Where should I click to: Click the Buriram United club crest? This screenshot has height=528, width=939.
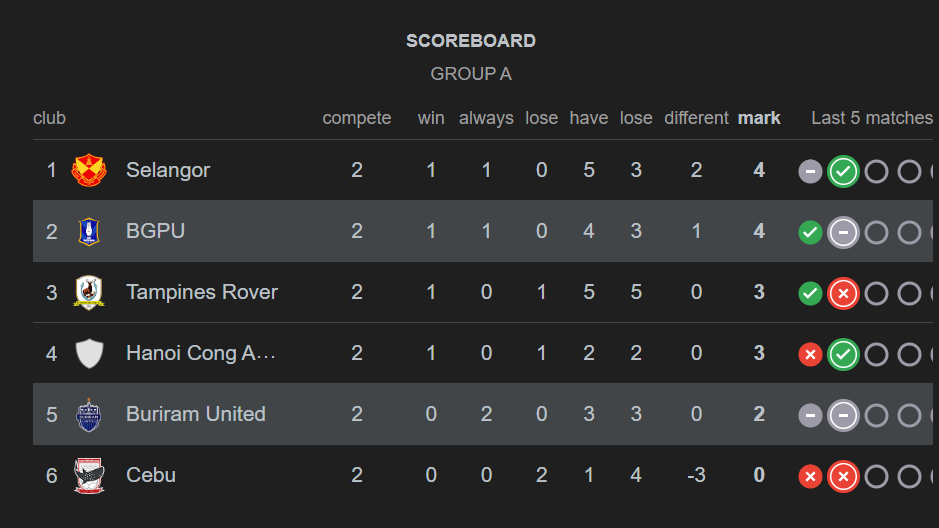pos(89,414)
